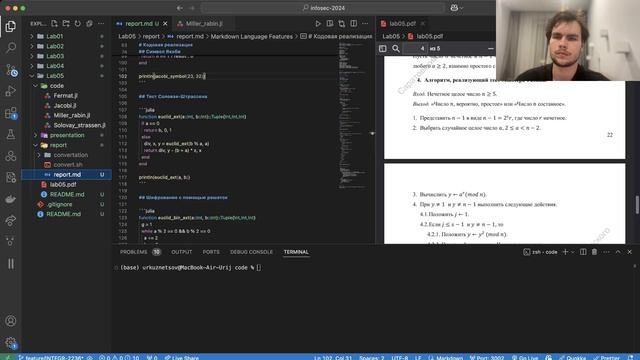This screenshot has width=640, height=360.
Task: Create a new terminal with plus icon
Action: click(x=565, y=252)
